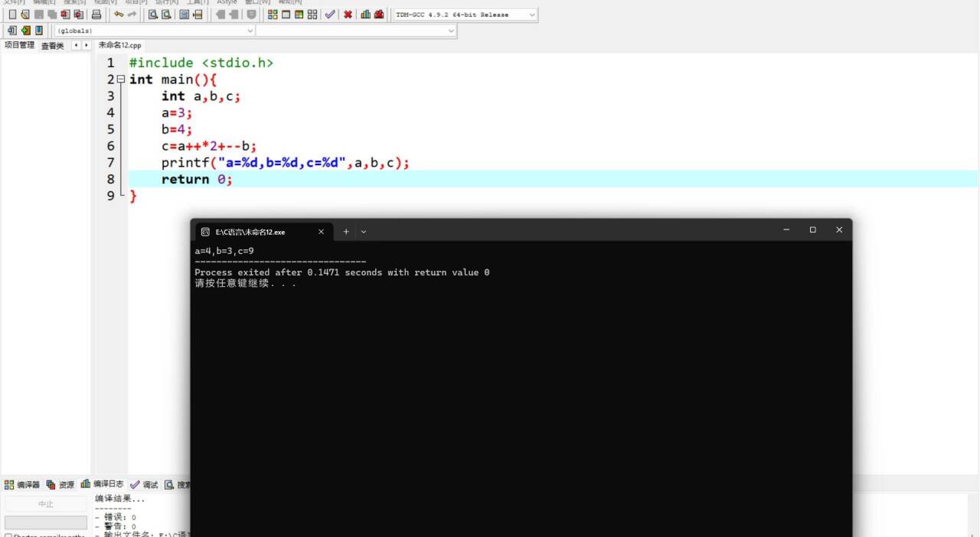Click the int main(){ code line
Image resolution: width=980 pixels, height=537 pixels.
click(173, 80)
